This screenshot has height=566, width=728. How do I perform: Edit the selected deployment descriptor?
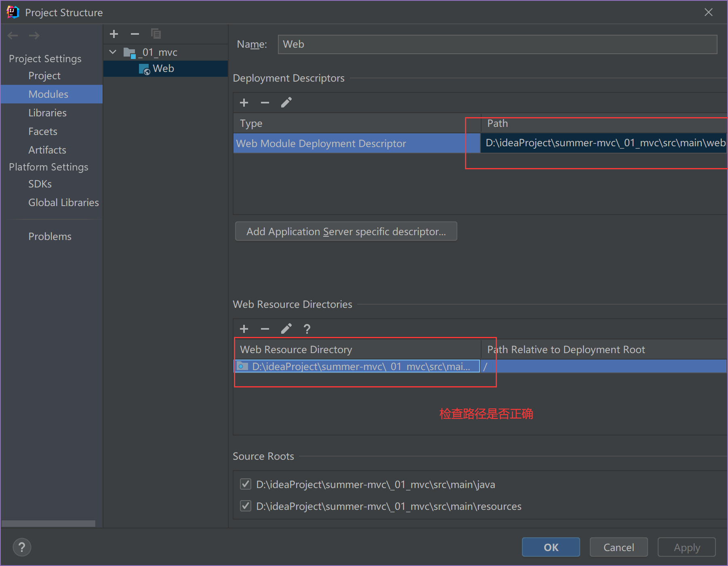click(x=286, y=103)
